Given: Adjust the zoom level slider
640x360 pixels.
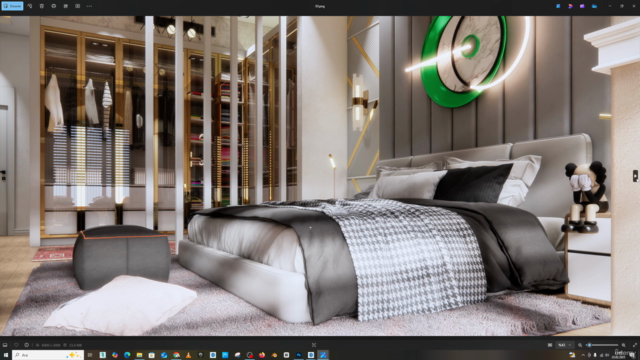Looking at the screenshot, I should (x=603, y=345).
